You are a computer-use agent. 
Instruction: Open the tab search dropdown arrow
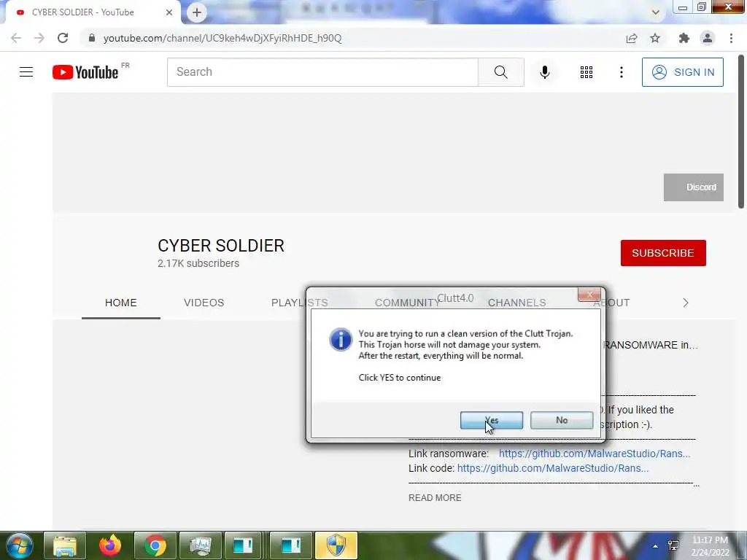coord(656,12)
